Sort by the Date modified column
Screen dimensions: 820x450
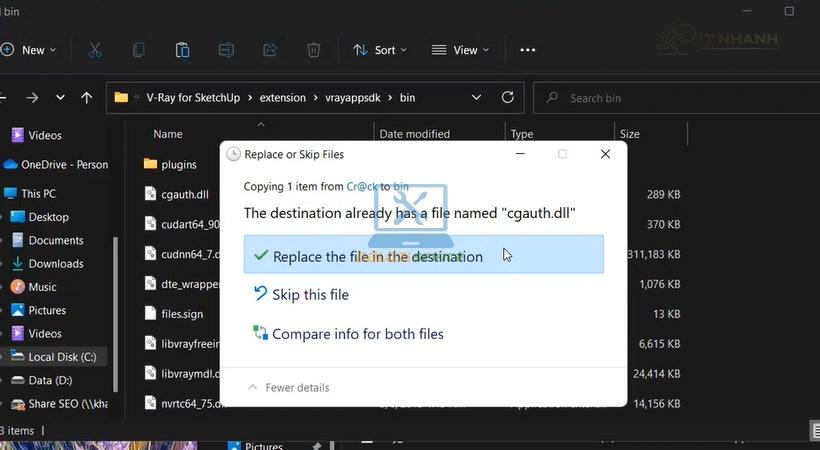point(415,134)
